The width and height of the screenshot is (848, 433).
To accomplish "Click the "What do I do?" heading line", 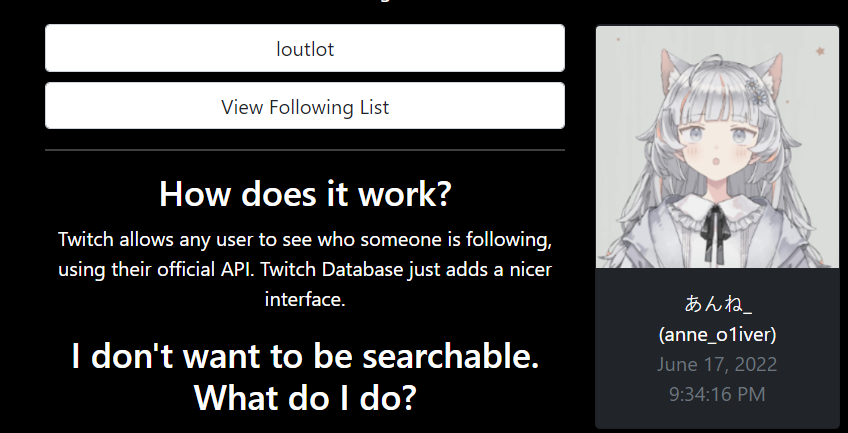I will 304,397.
